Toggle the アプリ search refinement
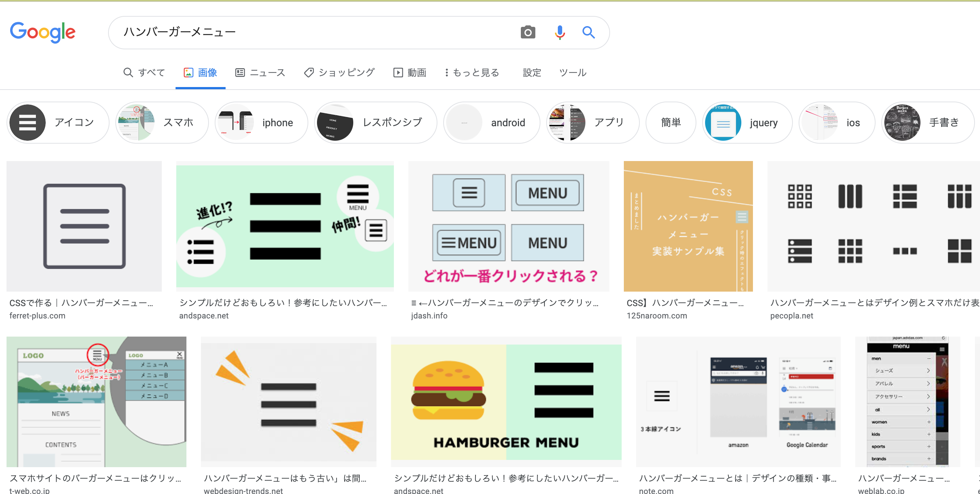Image resolution: width=980 pixels, height=494 pixels. 592,122
